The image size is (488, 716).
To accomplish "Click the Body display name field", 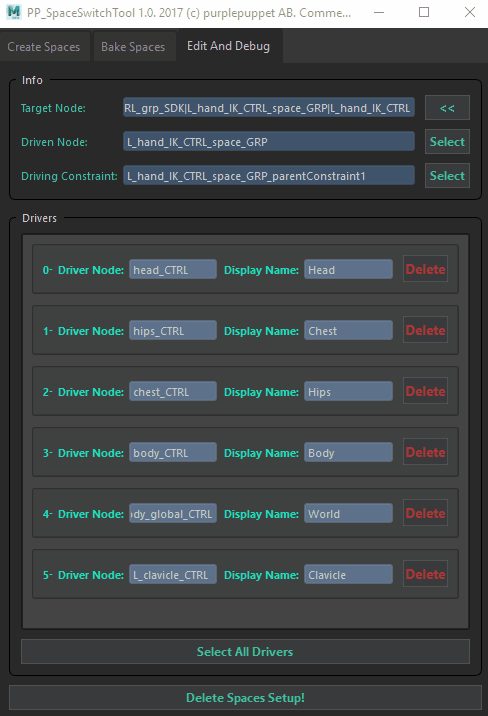I will coord(348,453).
